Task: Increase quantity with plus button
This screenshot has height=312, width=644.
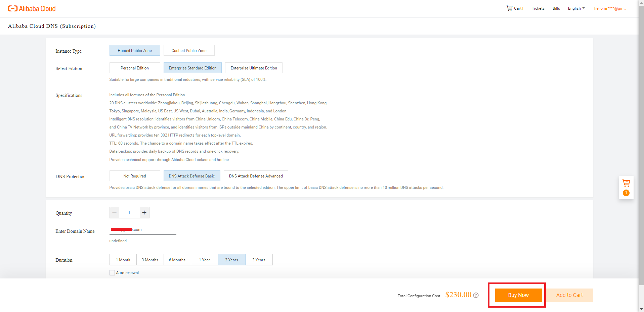Action: [144, 213]
